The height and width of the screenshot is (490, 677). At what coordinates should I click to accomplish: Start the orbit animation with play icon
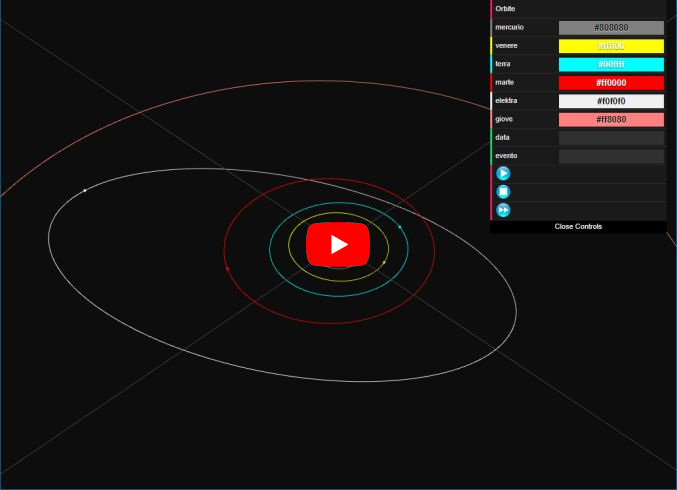pos(503,174)
